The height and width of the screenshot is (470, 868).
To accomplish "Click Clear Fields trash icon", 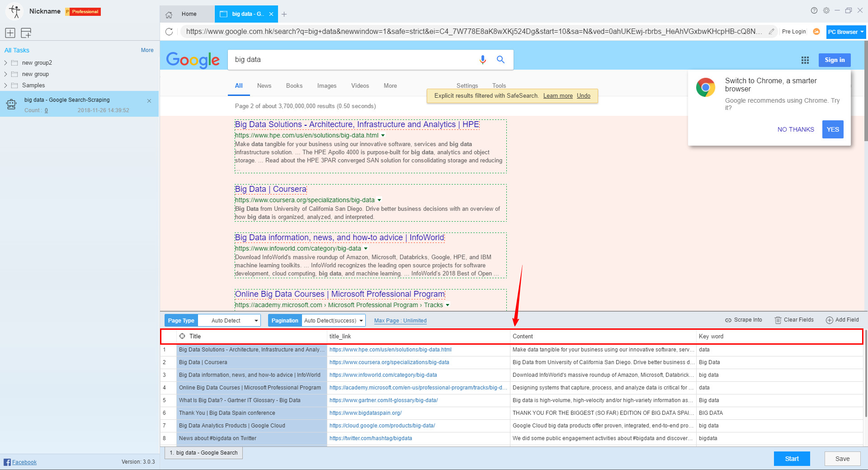I will coord(778,320).
